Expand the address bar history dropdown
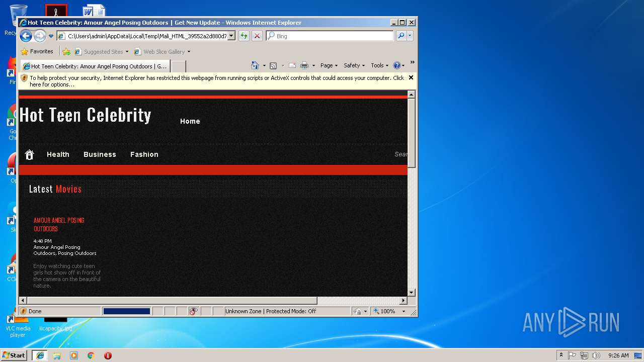 [x=231, y=36]
